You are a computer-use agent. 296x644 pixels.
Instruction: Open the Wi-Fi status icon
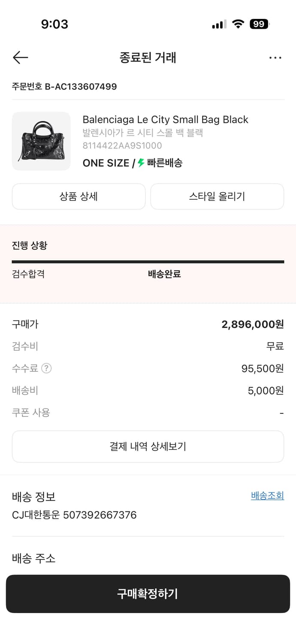(x=236, y=24)
